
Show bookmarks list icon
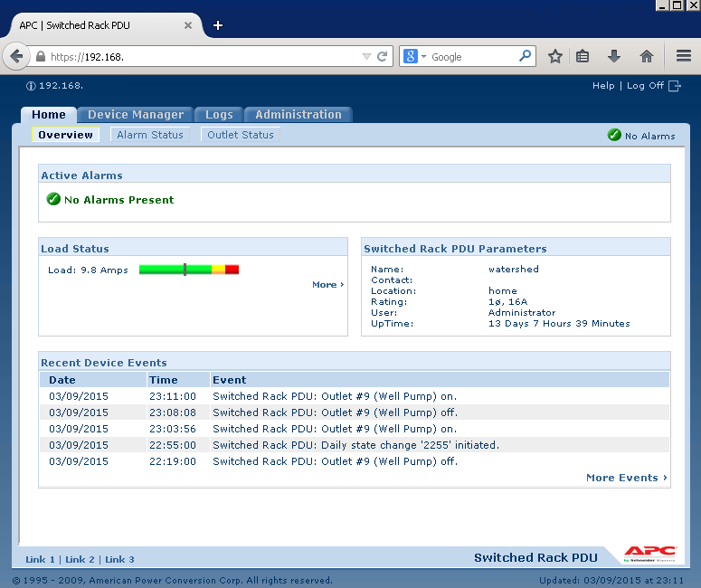(583, 56)
